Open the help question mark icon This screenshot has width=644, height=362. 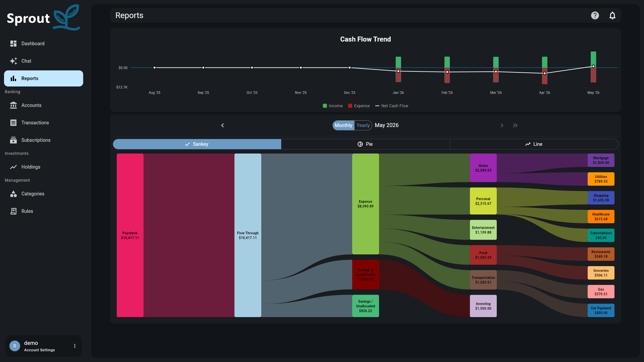click(x=595, y=15)
